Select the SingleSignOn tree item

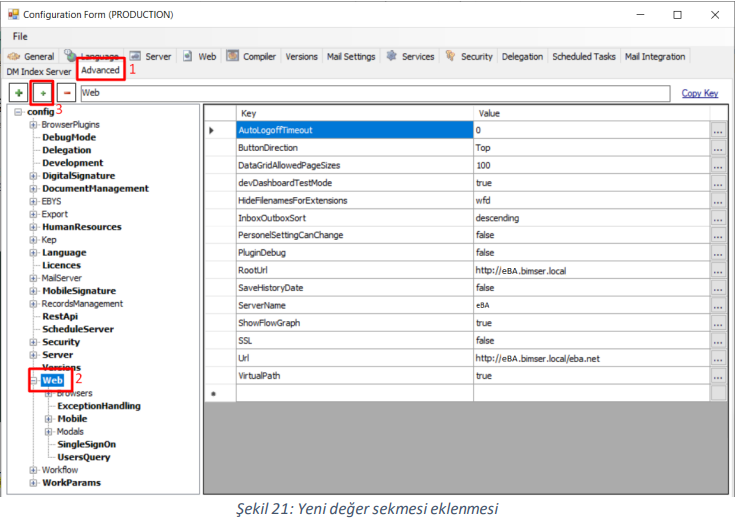tap(86, 444)
